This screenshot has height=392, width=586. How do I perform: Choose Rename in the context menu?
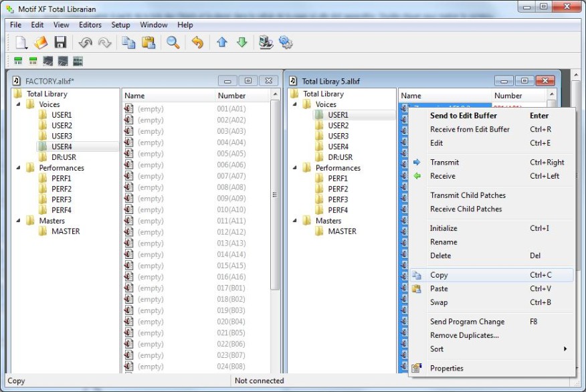492,241
